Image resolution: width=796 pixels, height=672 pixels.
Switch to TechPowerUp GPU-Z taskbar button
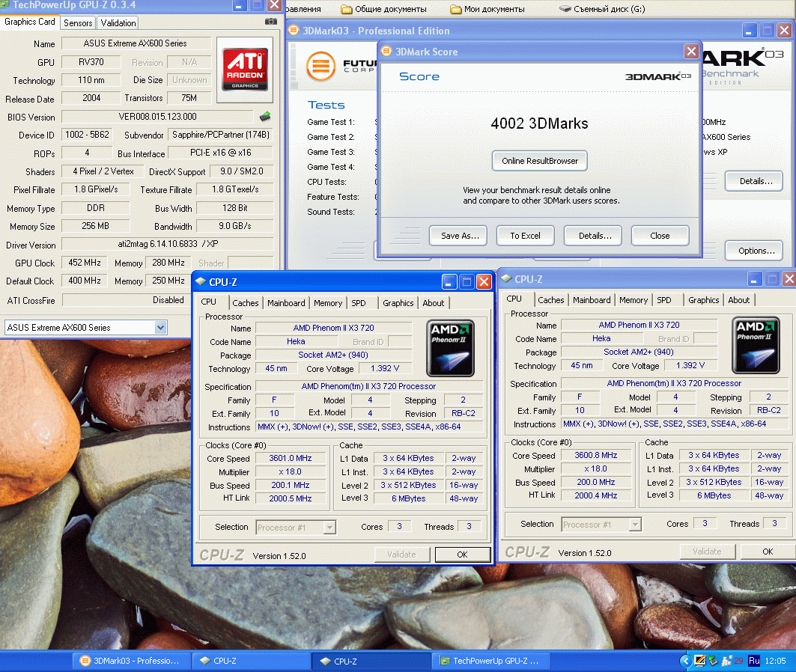coord(490,661)
